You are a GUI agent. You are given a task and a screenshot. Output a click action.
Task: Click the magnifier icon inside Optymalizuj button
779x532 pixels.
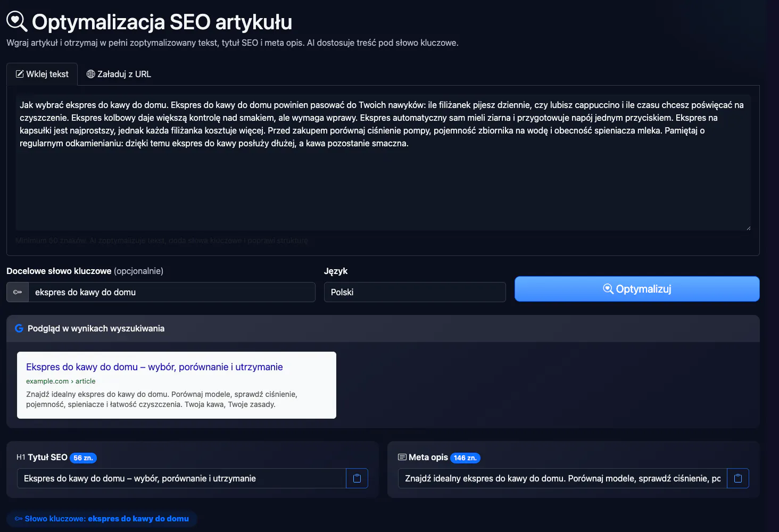(x=608, y=289)
